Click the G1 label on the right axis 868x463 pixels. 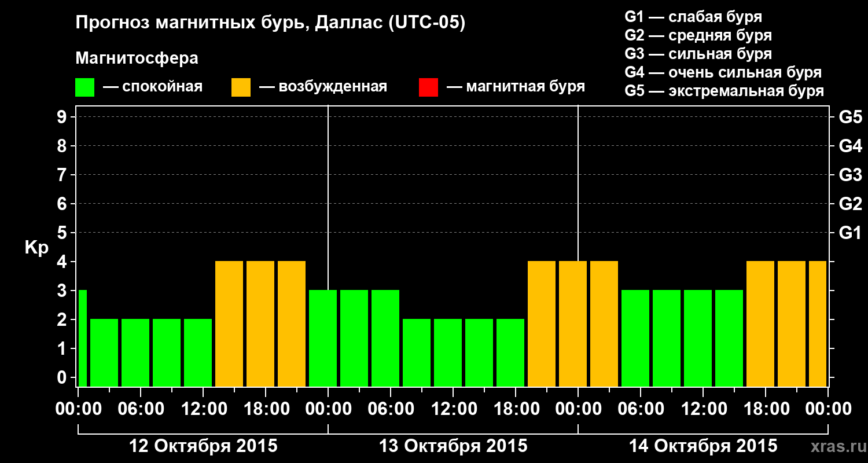[x=850, y=233]
